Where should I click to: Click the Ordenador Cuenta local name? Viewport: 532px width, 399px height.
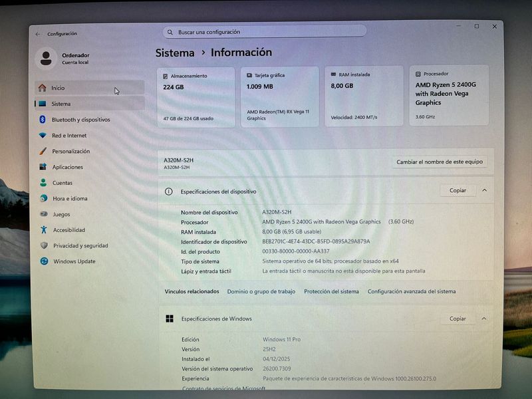[x=75, y=59]
